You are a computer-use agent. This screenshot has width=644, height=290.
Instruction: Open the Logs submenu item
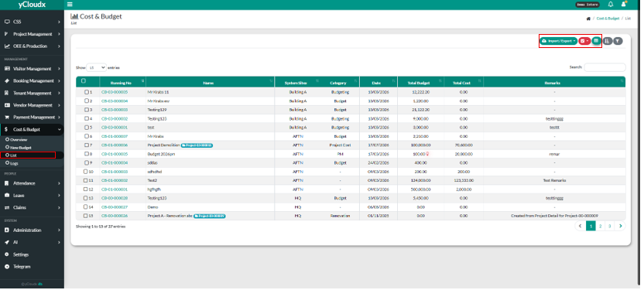click(14, 163)
